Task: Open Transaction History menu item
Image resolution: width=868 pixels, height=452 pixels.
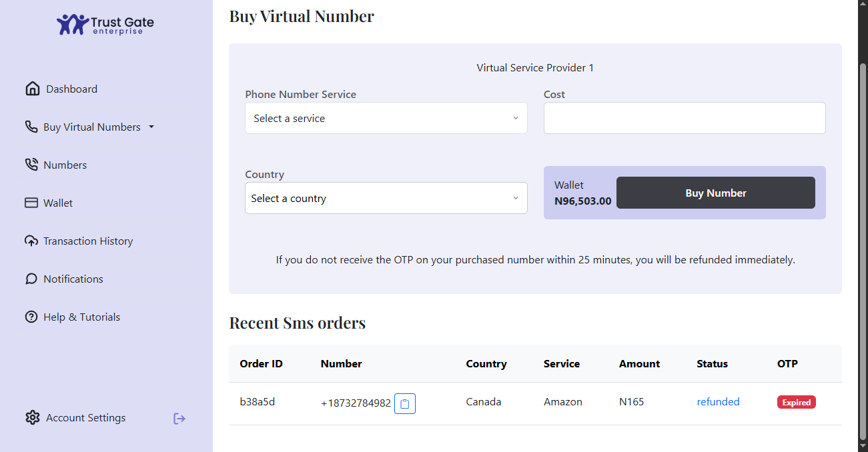Action: (88, 241)
